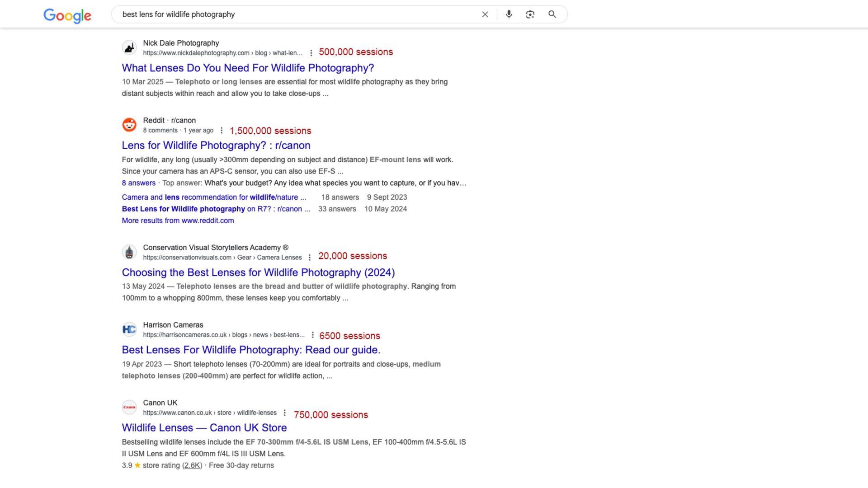Screen dimensions: 868x488
Task: Open "What Lenses Do You Need" result
Action: pos(248,68)
